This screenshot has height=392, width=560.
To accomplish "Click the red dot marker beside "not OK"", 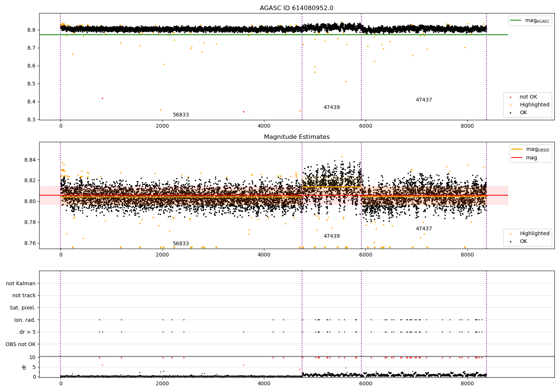I will [x=511, y=97].
